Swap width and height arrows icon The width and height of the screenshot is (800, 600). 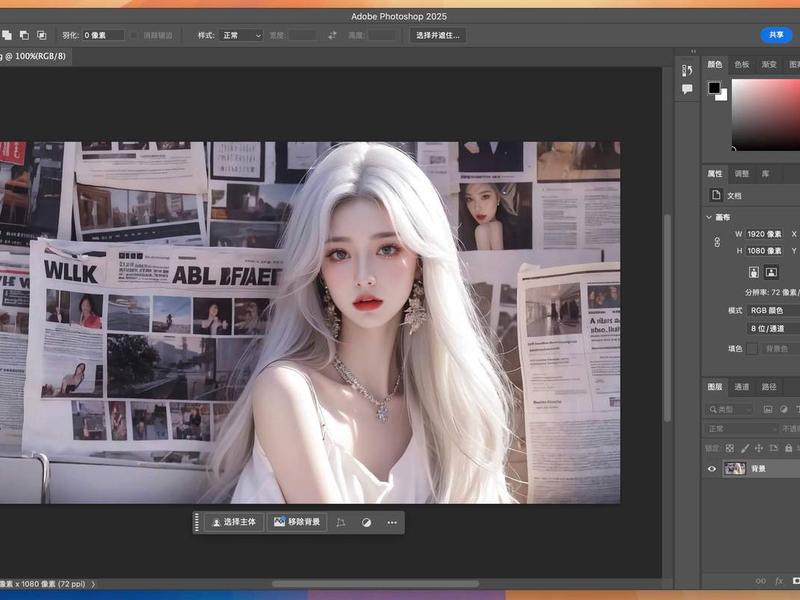(x=332, y=35)
